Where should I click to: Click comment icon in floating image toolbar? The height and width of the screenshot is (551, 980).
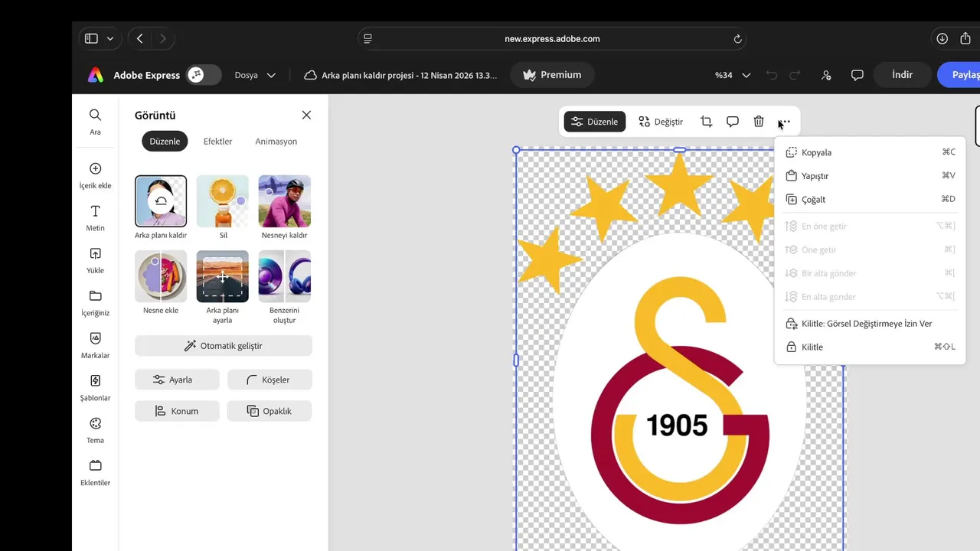732,122
